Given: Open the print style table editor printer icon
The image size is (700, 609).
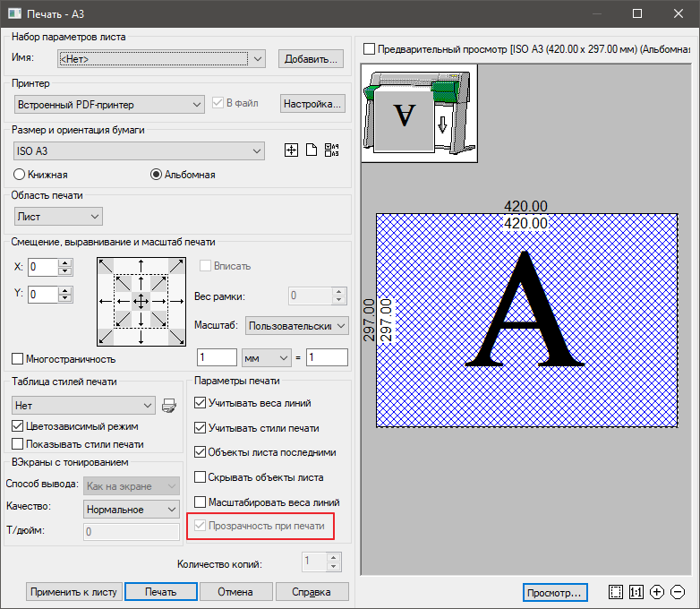Looking at the screenshot, I should click(169, 407).
